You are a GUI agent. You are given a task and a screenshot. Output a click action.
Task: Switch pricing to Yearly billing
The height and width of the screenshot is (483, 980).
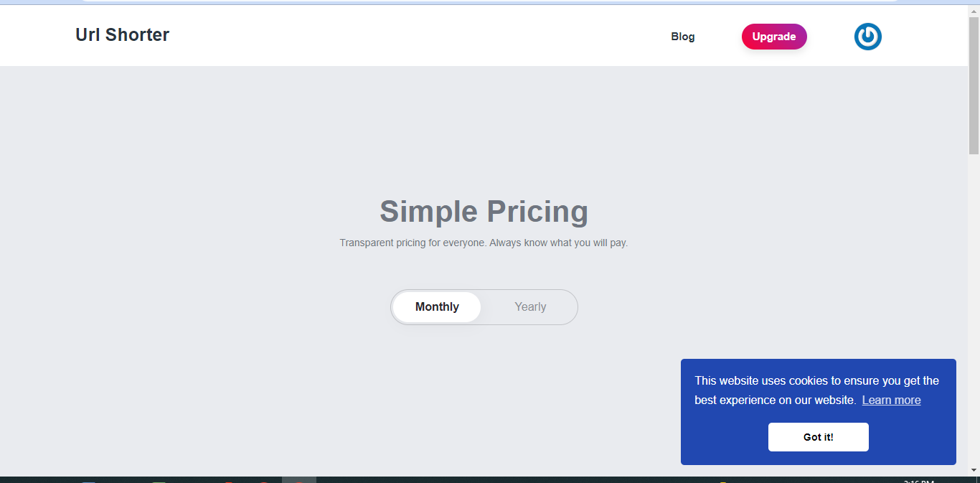point(530,307)
